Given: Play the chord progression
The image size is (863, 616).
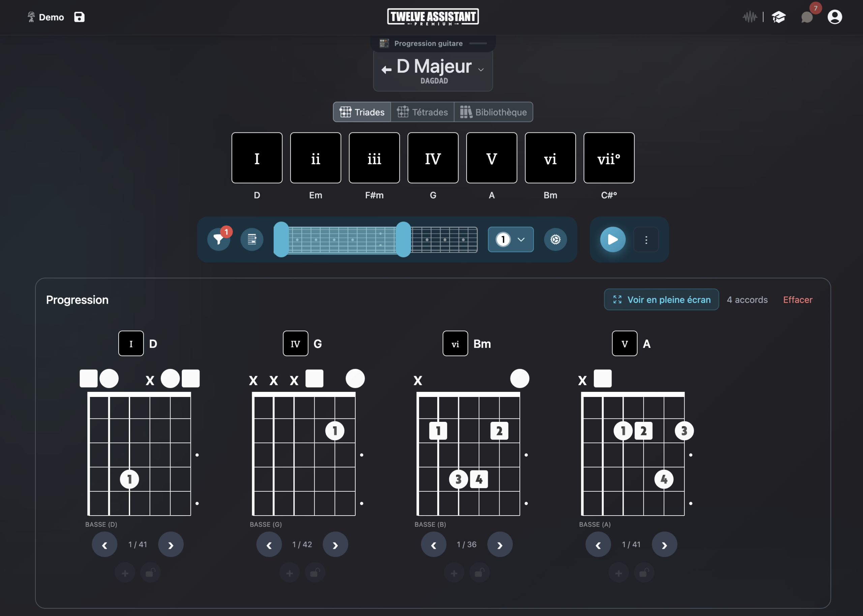Looking at the screenshot, I should pos(613,239).
